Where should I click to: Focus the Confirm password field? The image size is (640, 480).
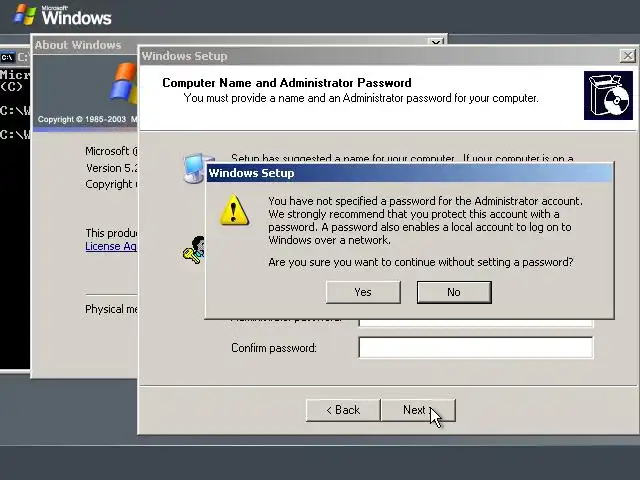(476, 347)
